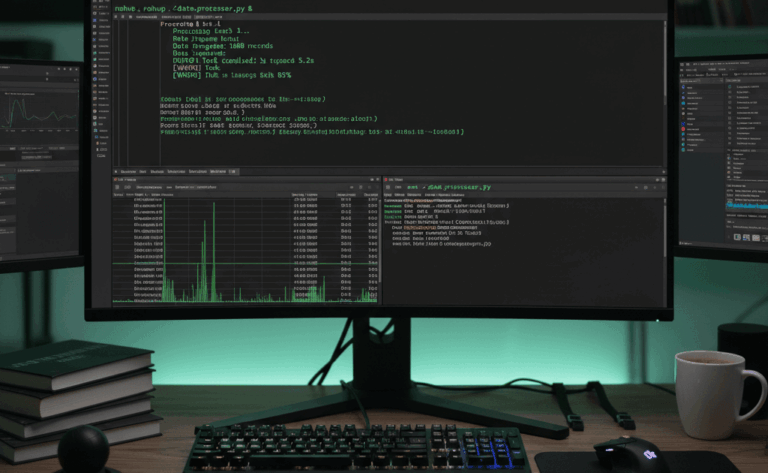
Task: Select the green highlighted row across the chart
Action: pos(245,263)
